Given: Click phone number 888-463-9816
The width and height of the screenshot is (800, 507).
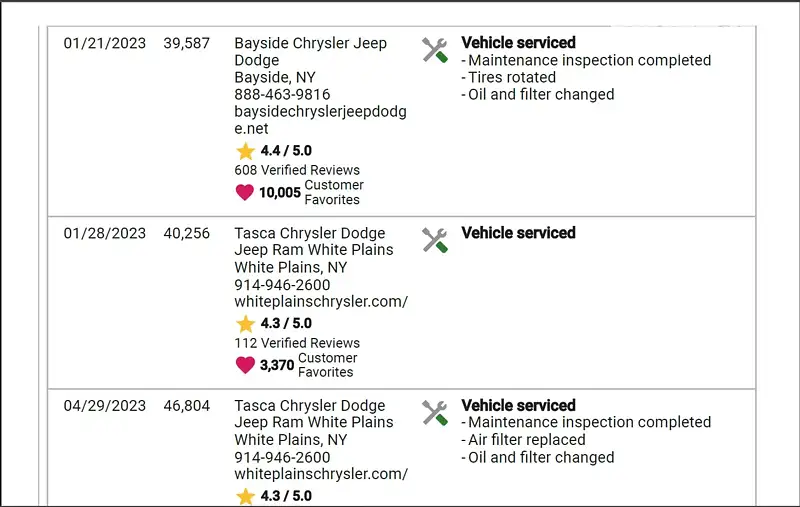Looking at the screenshot, I should 282,95.
